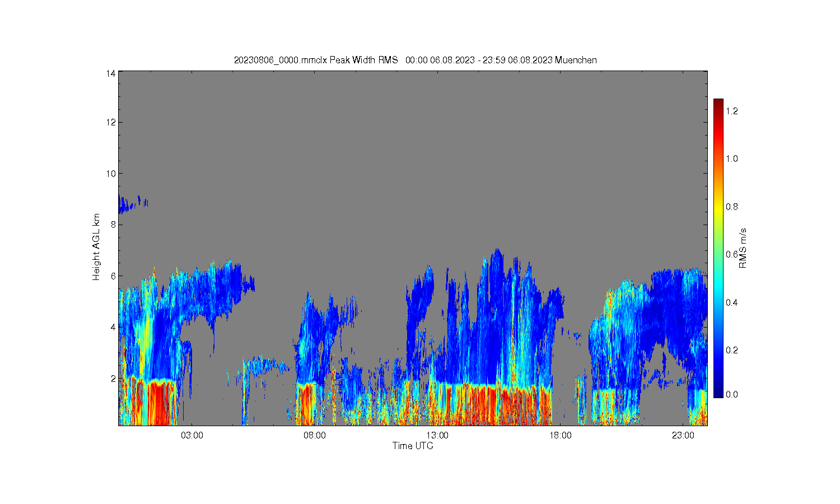
Task: Click the 0.6 value on colorbar scale
Action: tap(731, 254)
